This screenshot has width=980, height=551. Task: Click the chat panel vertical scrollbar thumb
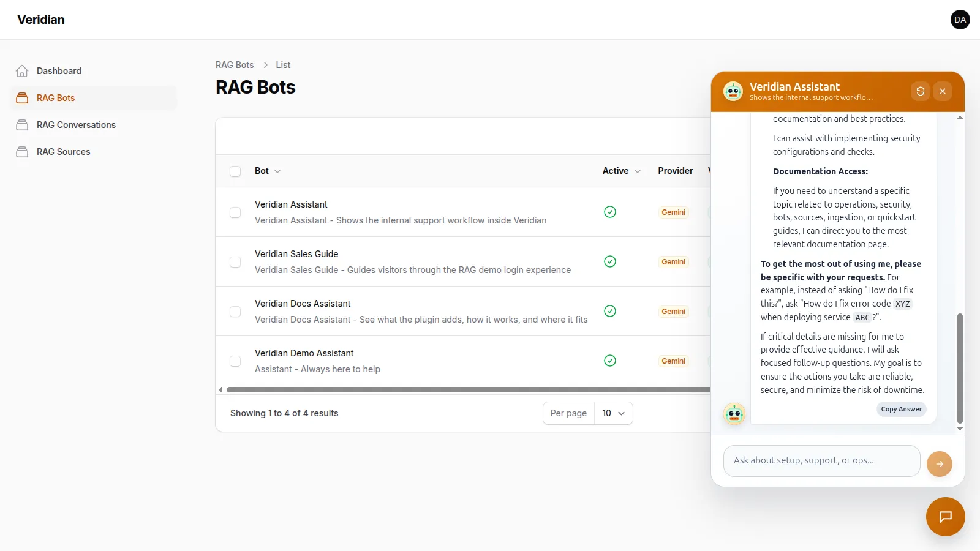click(960, 368)
